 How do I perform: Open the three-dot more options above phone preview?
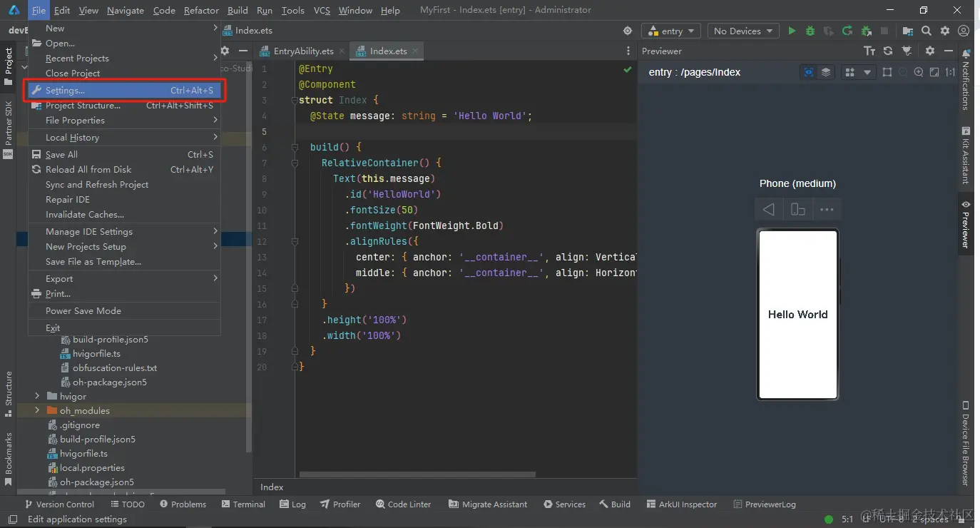827,210
